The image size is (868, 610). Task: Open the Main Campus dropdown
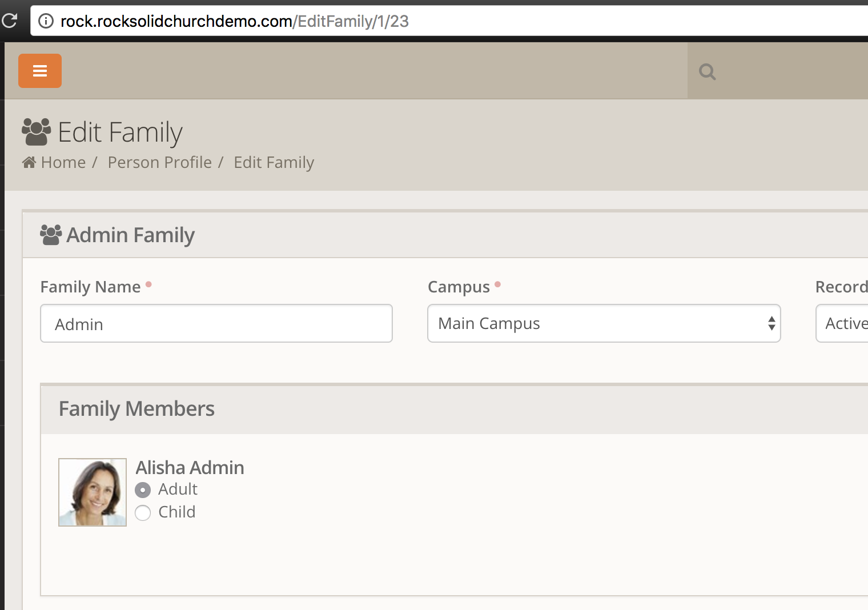pyautogui.click(x=604, y=323)
